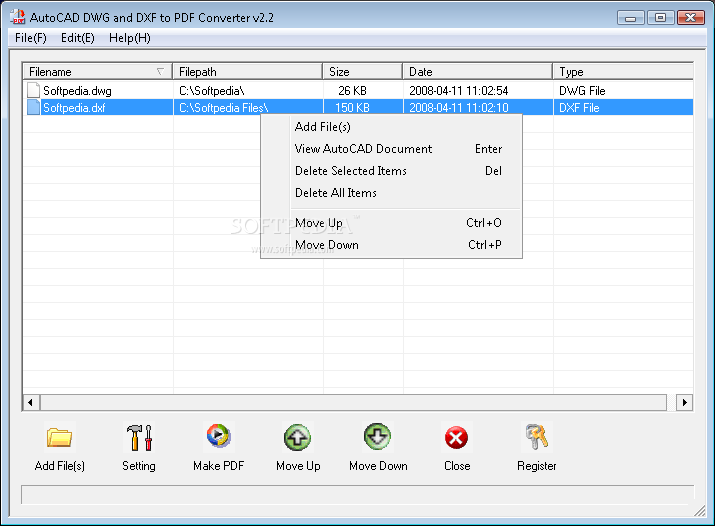715x526 pixels.
Task: Minimize the converter window
Action: [631, 18]
